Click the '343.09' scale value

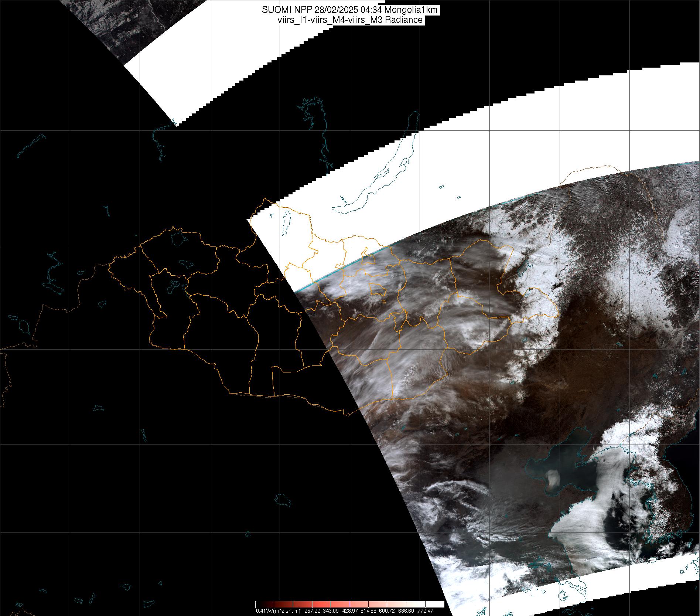click(331, 611)
